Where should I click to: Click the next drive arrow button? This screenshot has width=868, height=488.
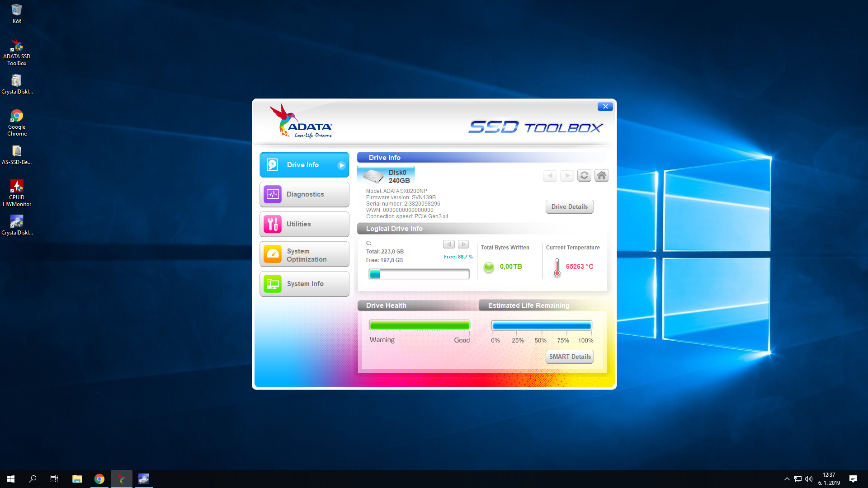(x=567, y=176)
